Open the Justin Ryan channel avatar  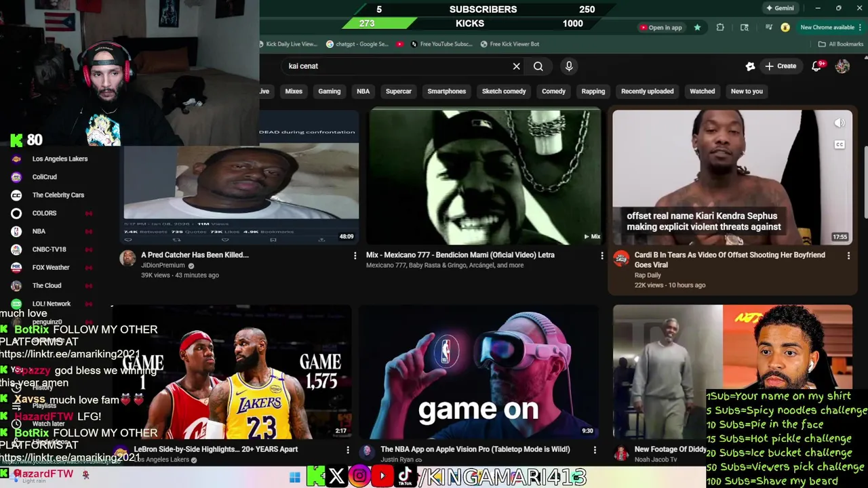click(x=367, y=451)
